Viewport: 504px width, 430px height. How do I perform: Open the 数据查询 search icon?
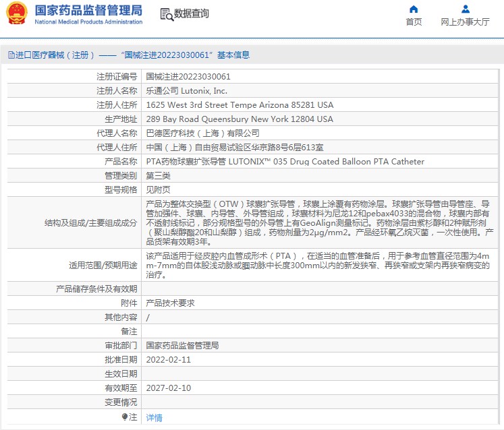coord(167,14)
